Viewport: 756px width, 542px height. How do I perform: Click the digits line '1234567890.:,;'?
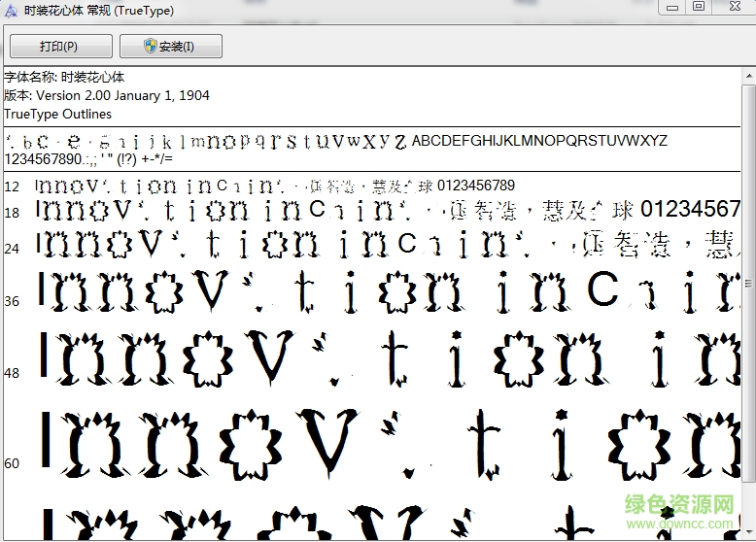tap(51, 159)
